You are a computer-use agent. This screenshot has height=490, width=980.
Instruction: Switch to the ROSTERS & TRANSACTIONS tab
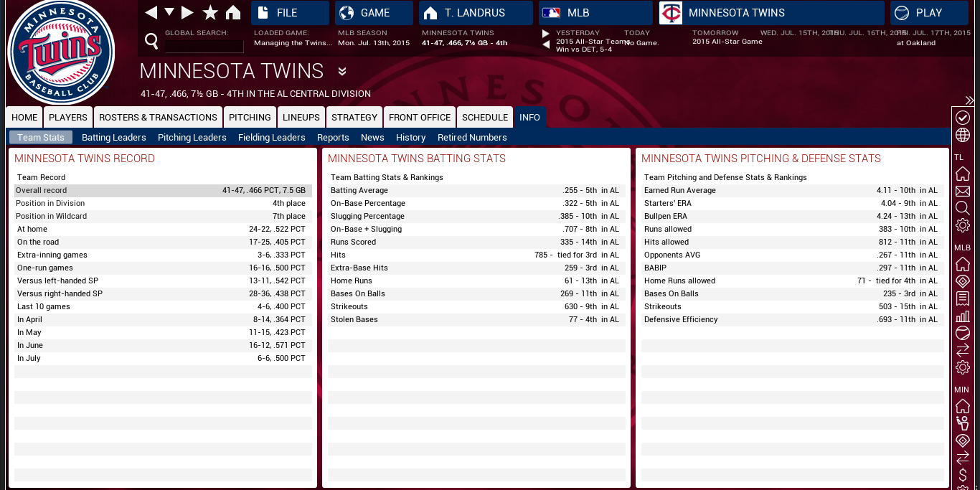pyautogui.click(x=158, y=118)
